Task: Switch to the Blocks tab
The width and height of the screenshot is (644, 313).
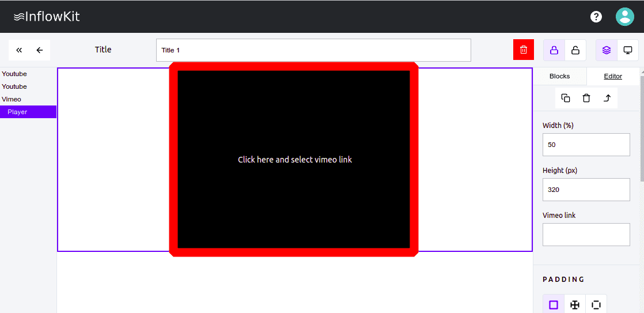Action: 559,76
